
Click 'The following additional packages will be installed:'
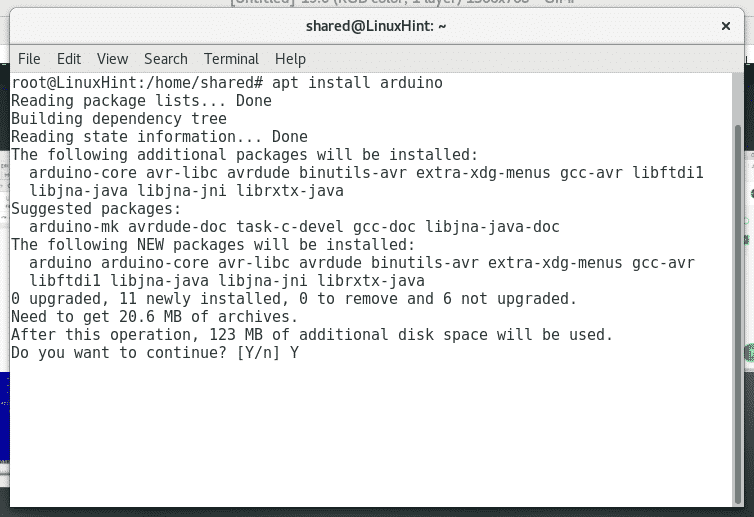click(244, 155)
